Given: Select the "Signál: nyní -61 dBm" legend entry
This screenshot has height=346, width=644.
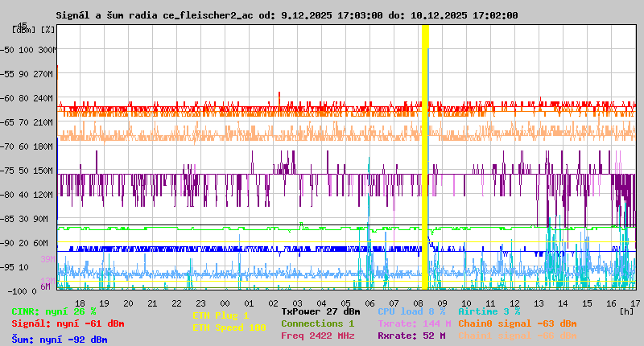Looking at the screenshot, I should click(x=68, y=323).
